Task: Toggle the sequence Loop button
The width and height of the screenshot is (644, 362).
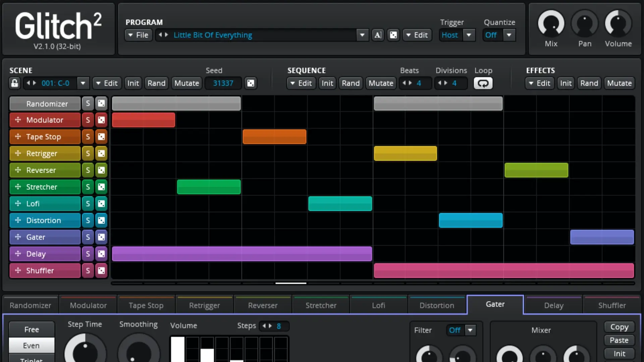Action: (x=483, y=83)
